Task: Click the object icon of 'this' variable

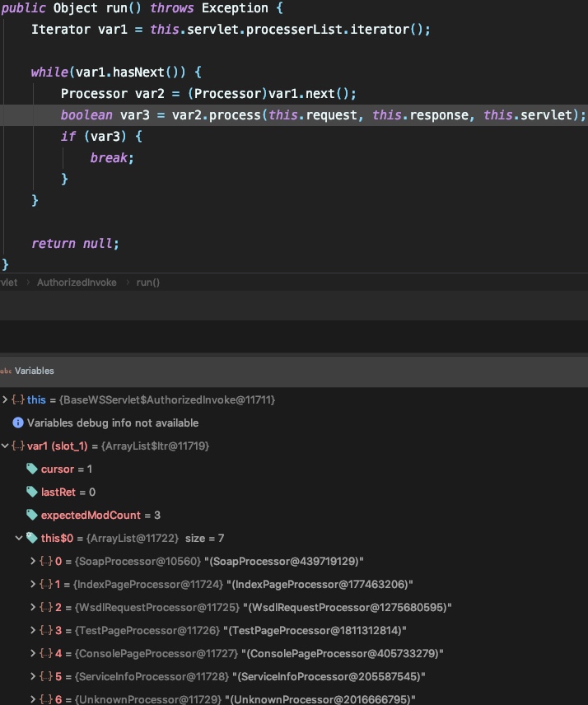Action: pyautogui.click(x=18, y=399)
